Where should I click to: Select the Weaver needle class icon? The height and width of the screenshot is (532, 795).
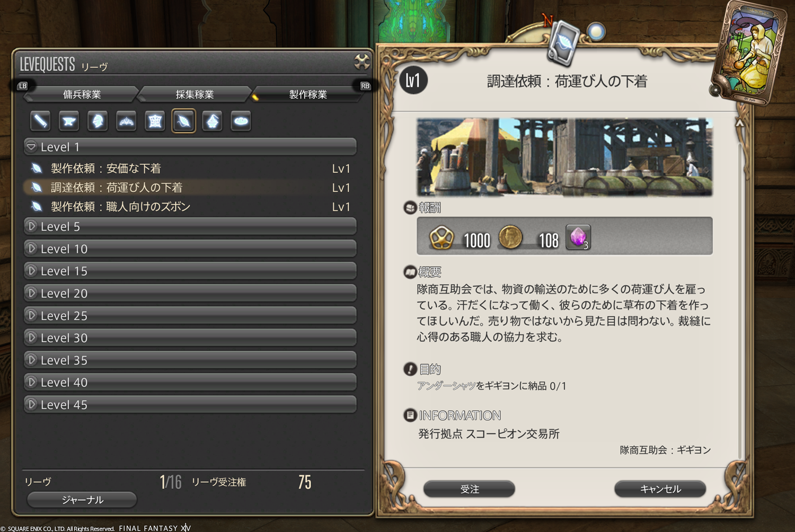tap(183, 121)
